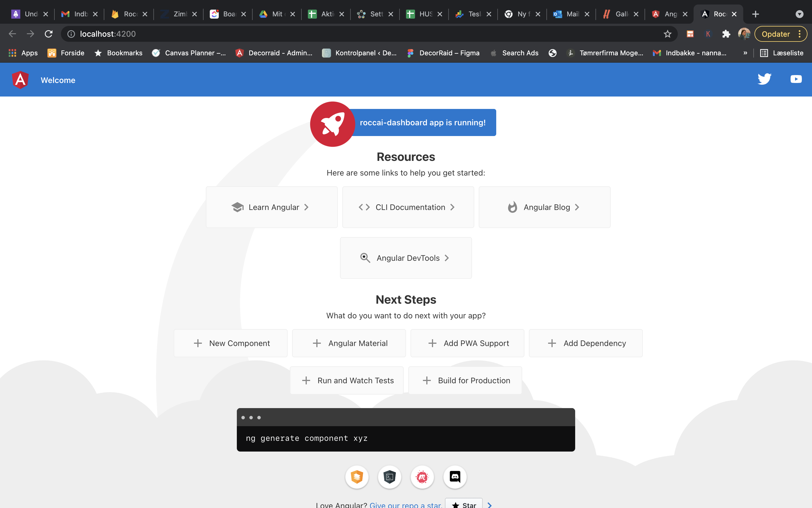Open the Chrome three-dot menu

tap(800, 34)
